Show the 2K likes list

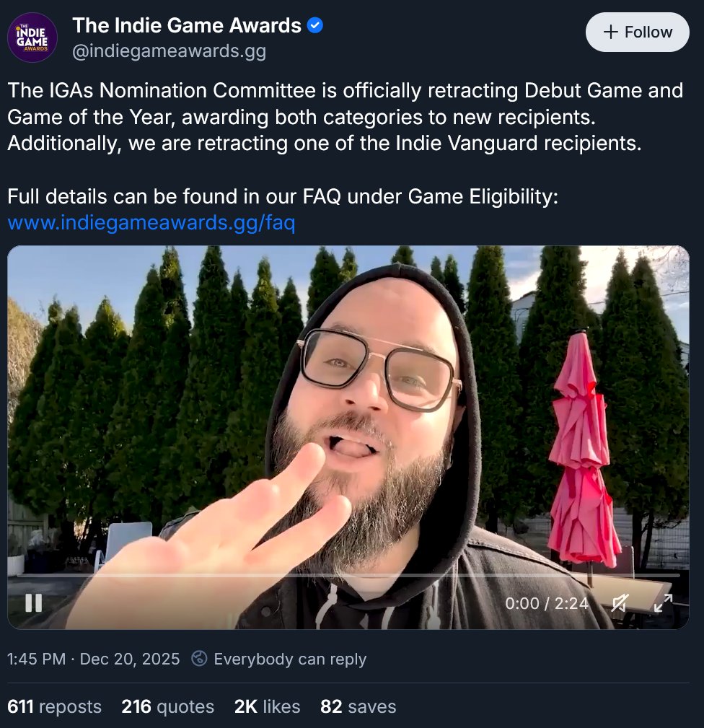coord(268,706)
